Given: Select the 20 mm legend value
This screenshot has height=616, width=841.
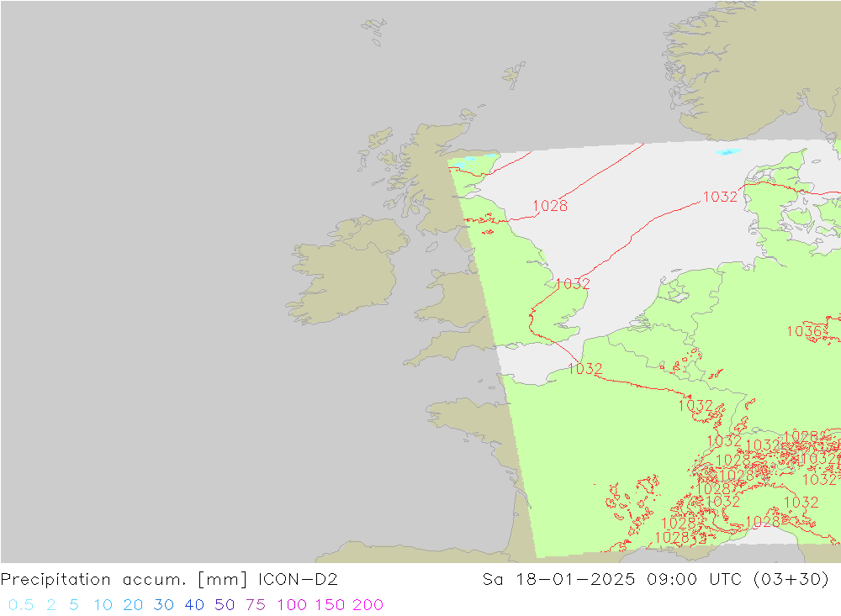Looking at the screenshot, I should (133, 605).
